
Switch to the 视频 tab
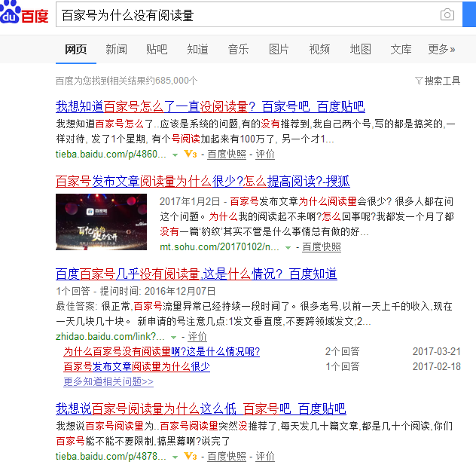(319, 49)
